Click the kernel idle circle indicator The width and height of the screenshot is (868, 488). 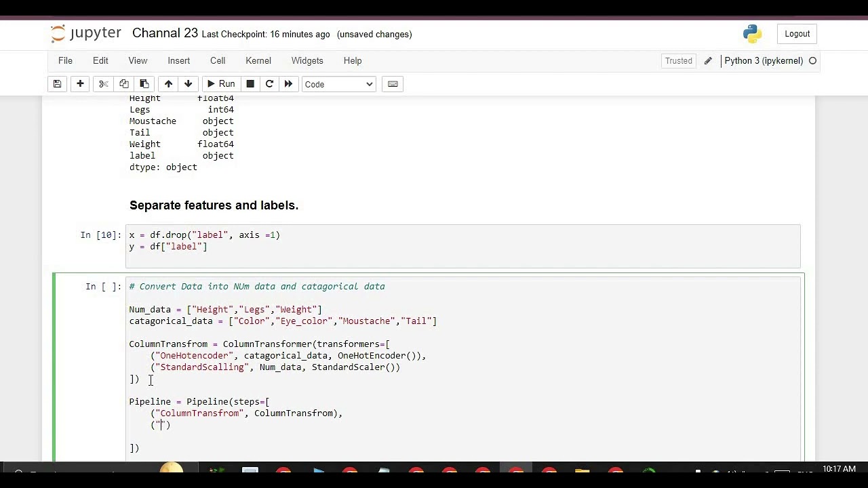point(812,61)
